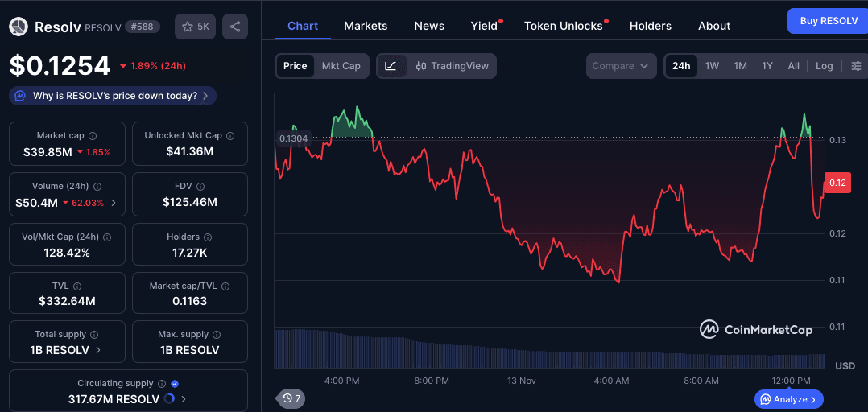
Task: Click the Resolv coin logo icon
Action: [x=19, y=27]
